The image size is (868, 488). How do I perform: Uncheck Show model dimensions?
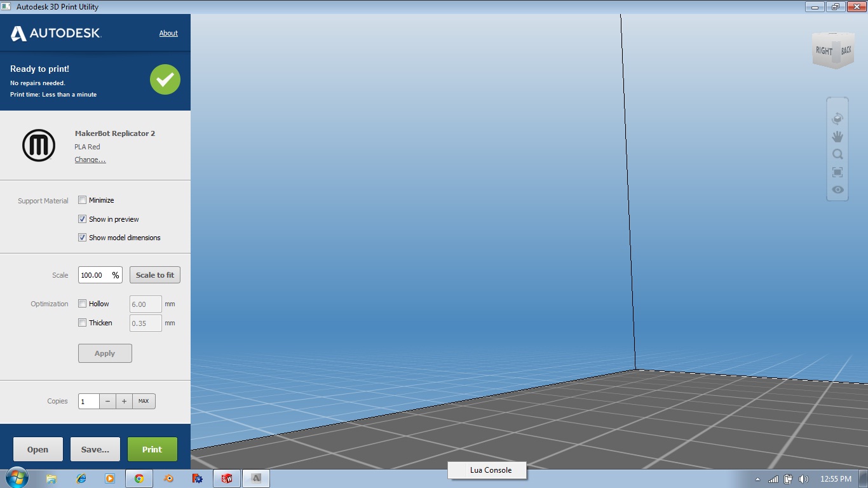pos(82,238)
